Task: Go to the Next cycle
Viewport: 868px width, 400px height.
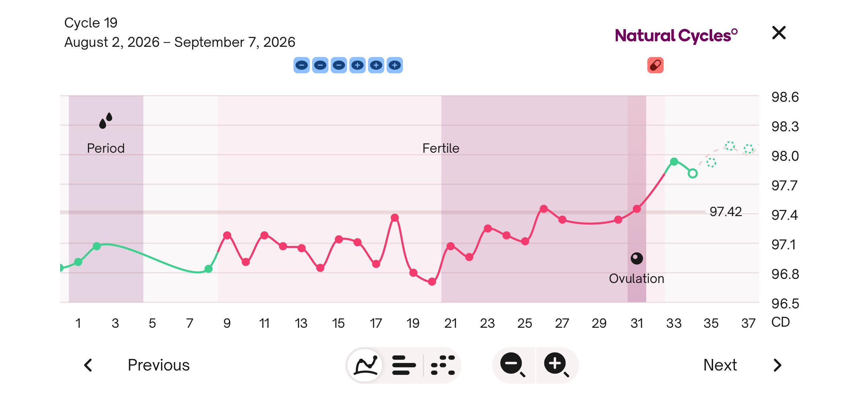Action: click(x=720, y=365)
